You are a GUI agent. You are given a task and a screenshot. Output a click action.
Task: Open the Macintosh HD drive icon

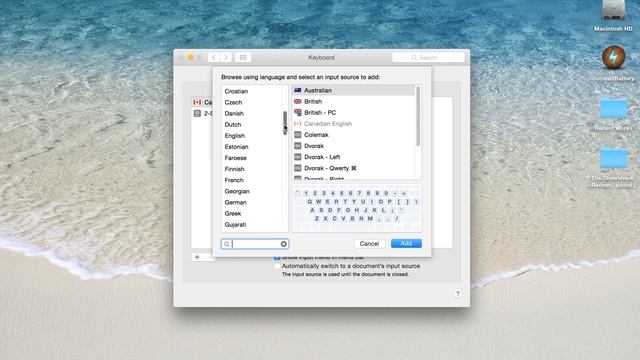613,10
